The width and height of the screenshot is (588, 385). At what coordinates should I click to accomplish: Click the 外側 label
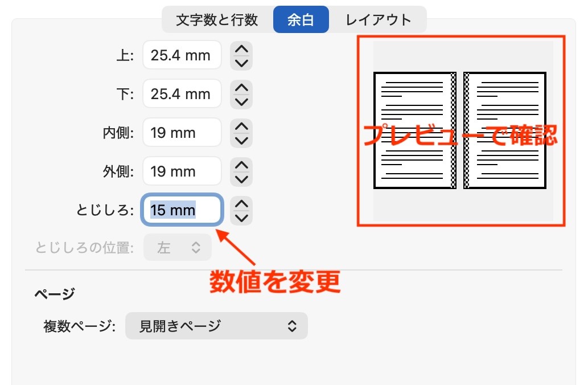(x=118, y=171)
